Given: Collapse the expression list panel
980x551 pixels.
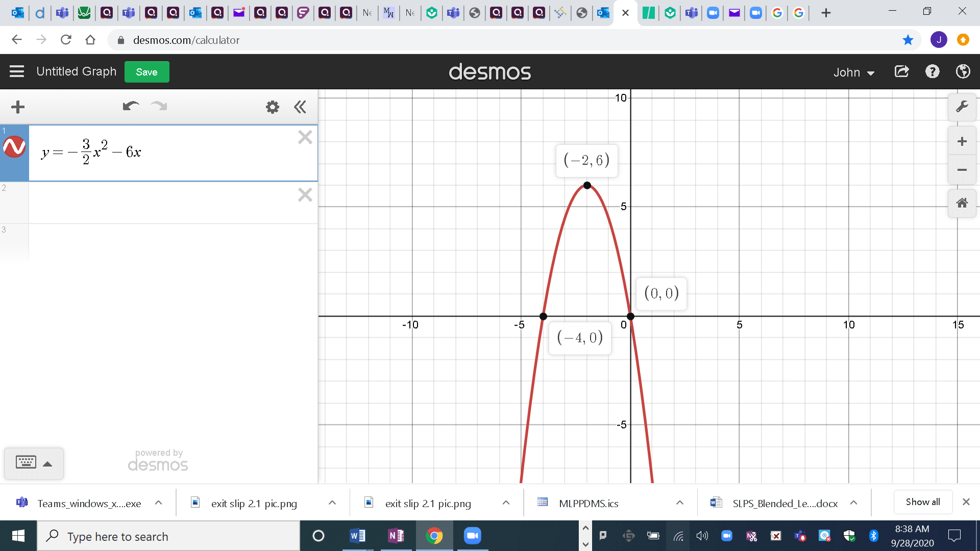Looking at the screenshot, I should 300,107.
